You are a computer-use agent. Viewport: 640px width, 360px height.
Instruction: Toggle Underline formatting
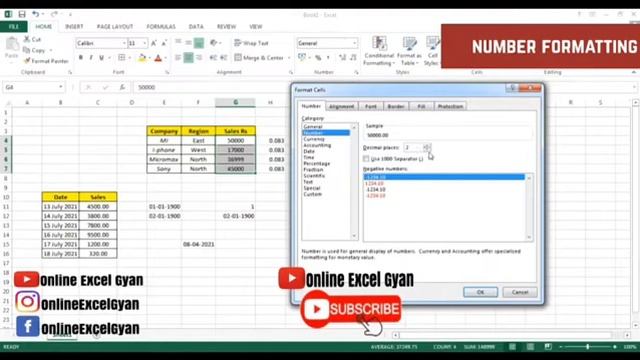coord(101,58)
